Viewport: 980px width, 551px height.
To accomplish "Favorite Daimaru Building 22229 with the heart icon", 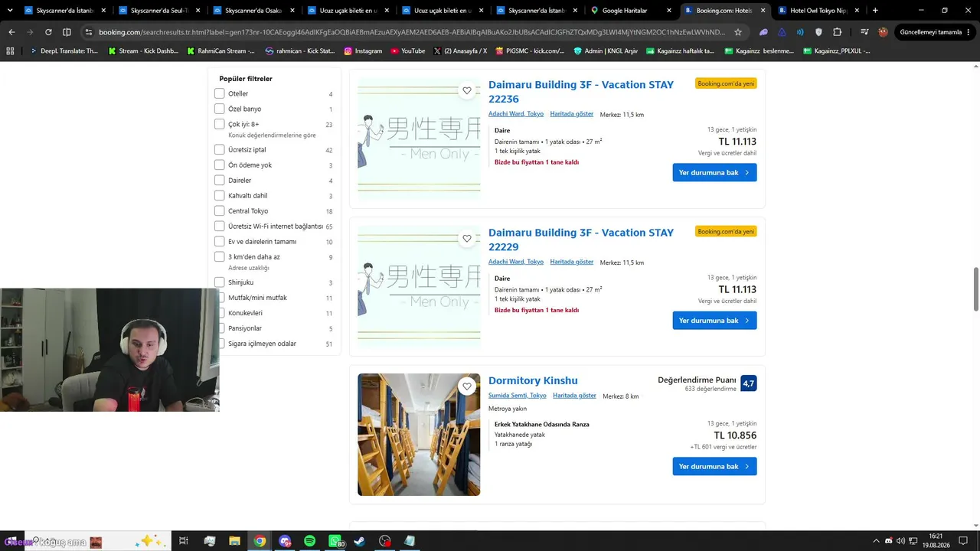I will pos(467,239).
